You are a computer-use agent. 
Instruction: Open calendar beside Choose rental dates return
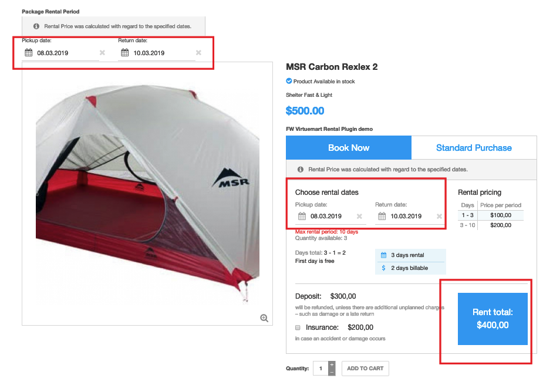point(382,216)
